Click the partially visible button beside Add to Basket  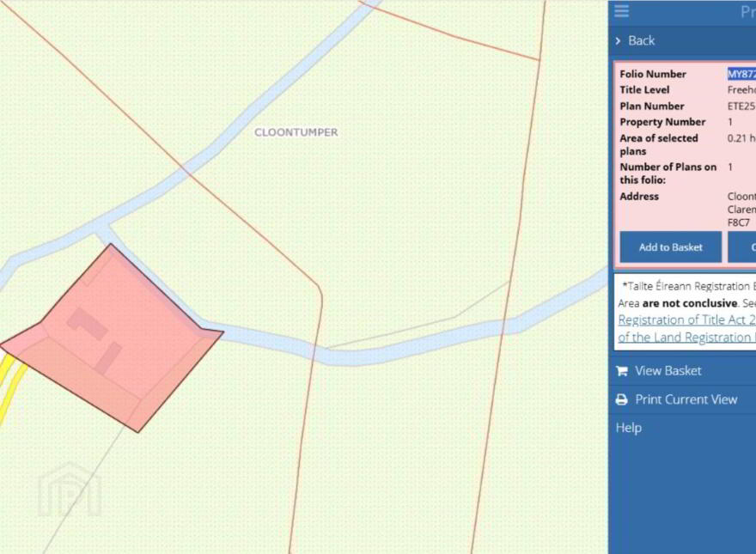(x=742, y=247)
